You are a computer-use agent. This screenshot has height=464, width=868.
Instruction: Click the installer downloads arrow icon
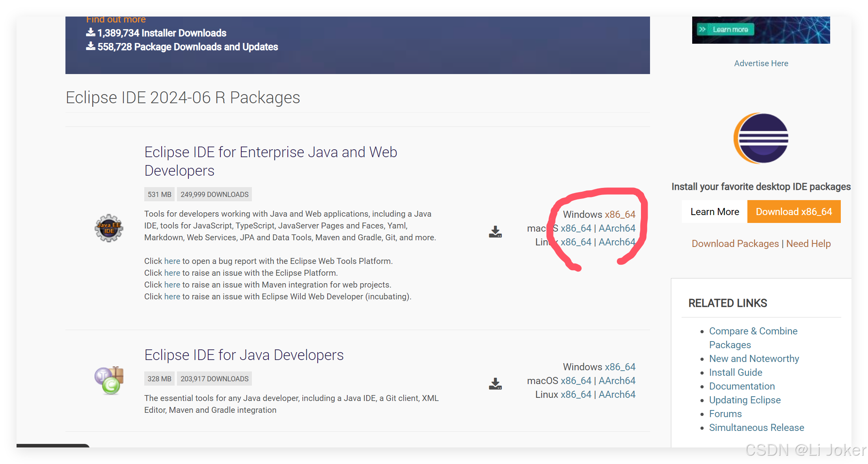tap(91, 33)
